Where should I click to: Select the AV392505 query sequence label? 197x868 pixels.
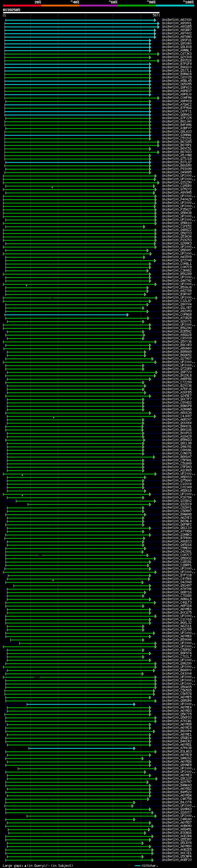11,10
